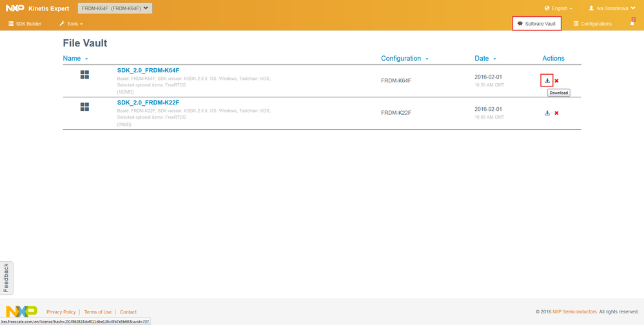Sort the vault by Date column
The width and height of the screenshot is (644, 325).
(485, 58)
